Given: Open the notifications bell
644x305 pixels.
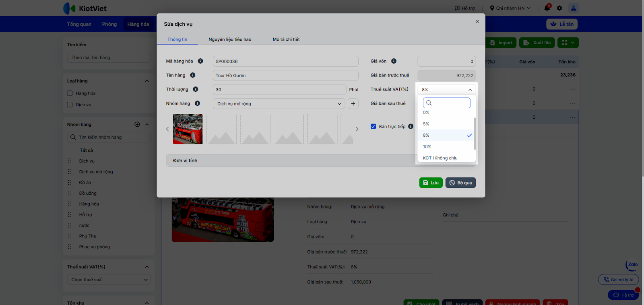Looking at the screenshot, I should pos(547,8).
